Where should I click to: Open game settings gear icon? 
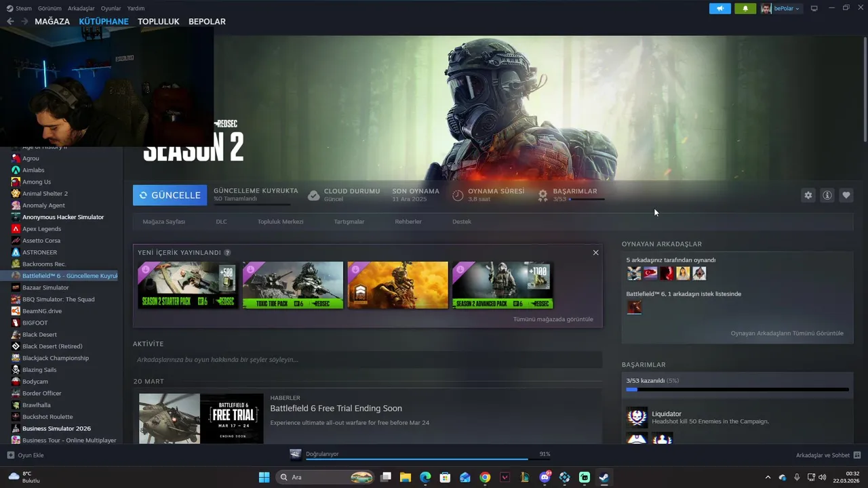point(808,195)
